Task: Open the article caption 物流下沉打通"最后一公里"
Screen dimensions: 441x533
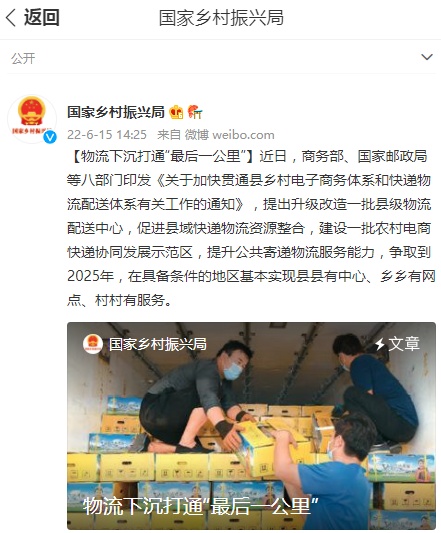Action: point(201,506)
